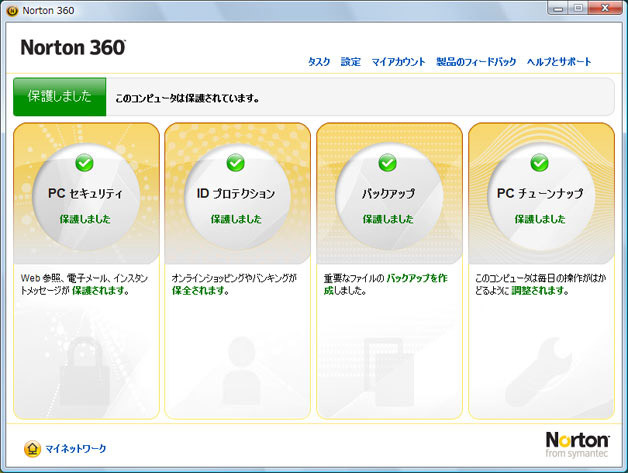Click the 保全されます link under ID プロテクション
Image resolution: width=628 pixels, height=473 pixels.
click(x=200, y=290)
